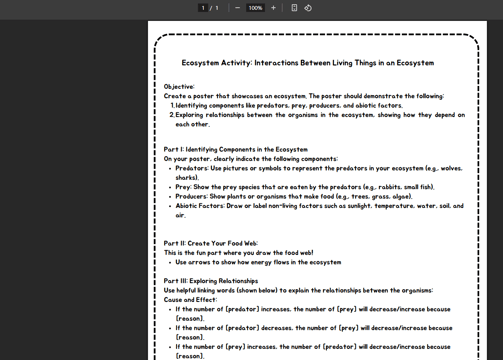Click the total page count '1' label
This screenshot has height=360, width=503.
[217, 8]
